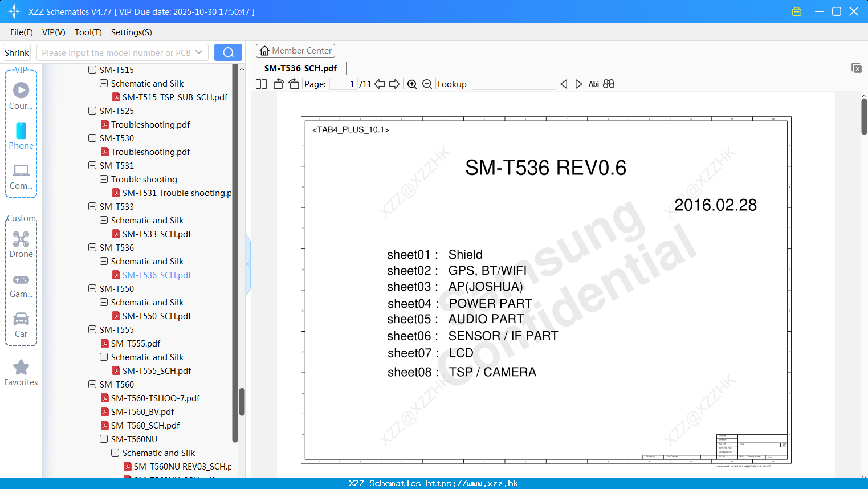Go to next page arrow
Viewport: 868px width, 489px height.
[394, 84]
